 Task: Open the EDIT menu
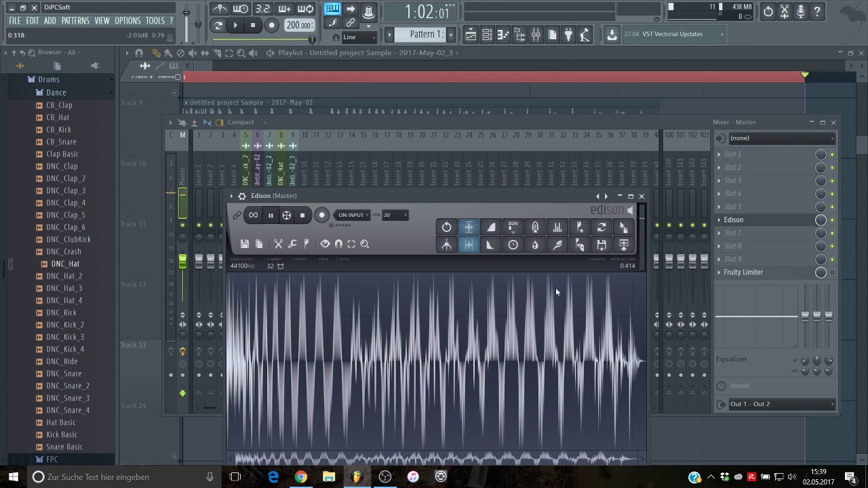point(33,21)
